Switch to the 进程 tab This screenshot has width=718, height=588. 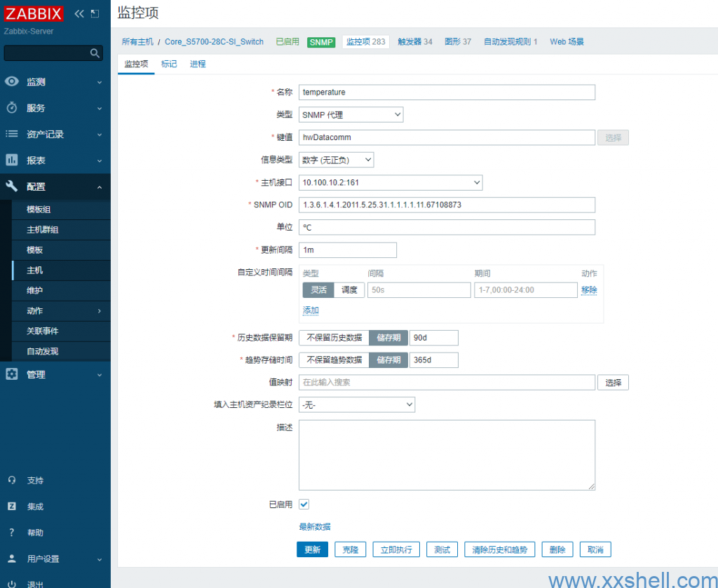pyautogui.click(x=198, y=64)
